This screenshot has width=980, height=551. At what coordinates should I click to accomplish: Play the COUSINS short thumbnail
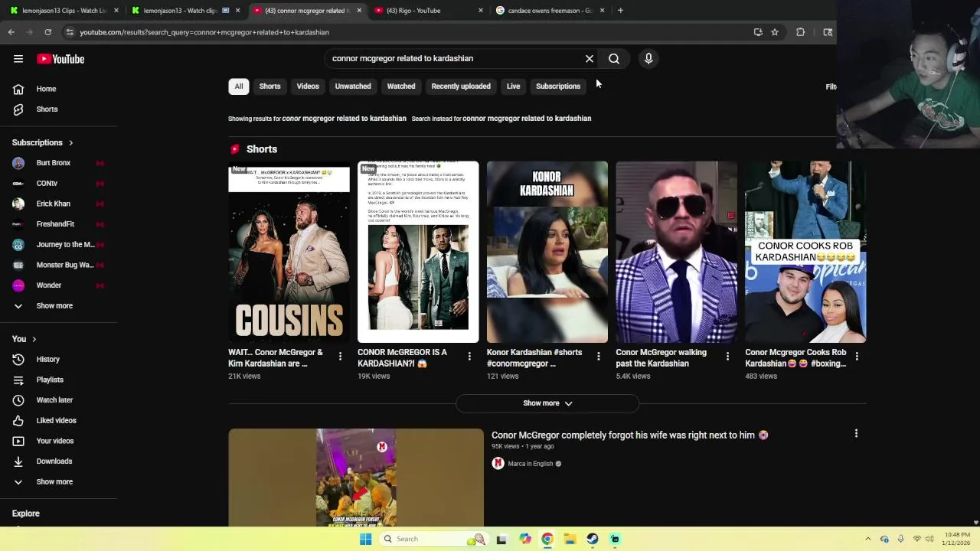289,252
